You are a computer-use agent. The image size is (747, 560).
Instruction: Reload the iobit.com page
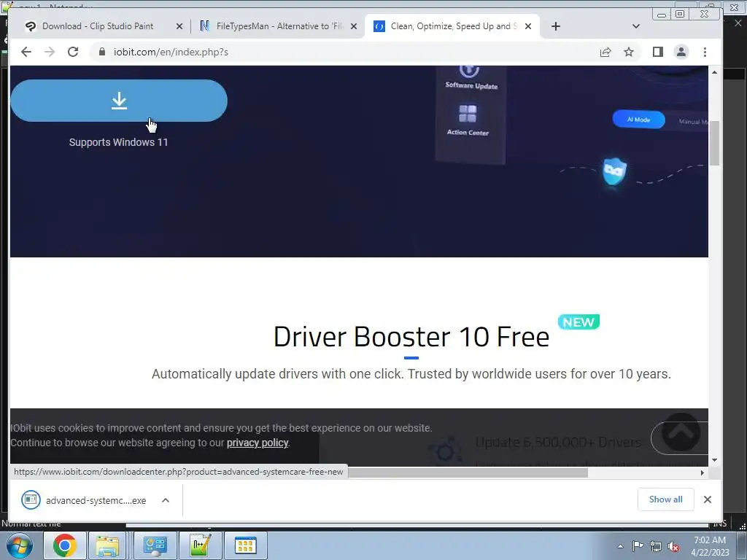pyautogui.click(x=73, y=52)
